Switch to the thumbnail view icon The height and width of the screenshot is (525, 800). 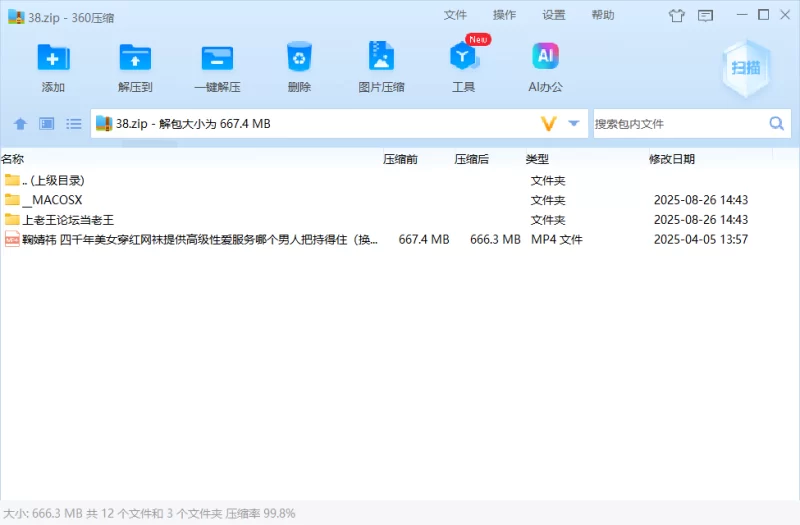coord(47,123)
